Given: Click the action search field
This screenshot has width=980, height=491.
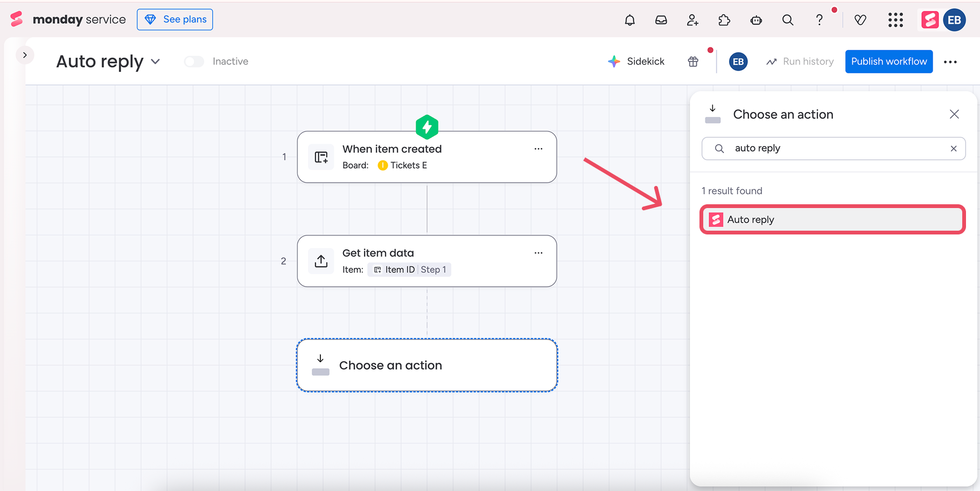Looking at the screenshot, I should tap(834, 149).
